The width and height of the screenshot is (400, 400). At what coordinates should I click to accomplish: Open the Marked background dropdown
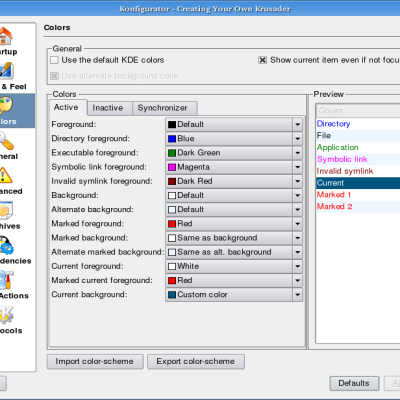click(x=234, y=238)
